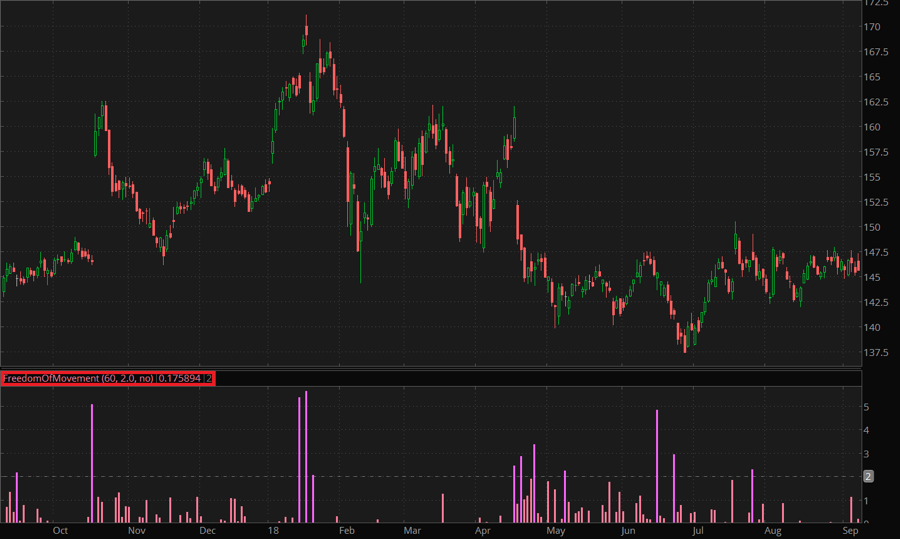The image size is (900, 539).
Task: Click the FreedomOfMovement study label
Action: [x=78, y=379]
